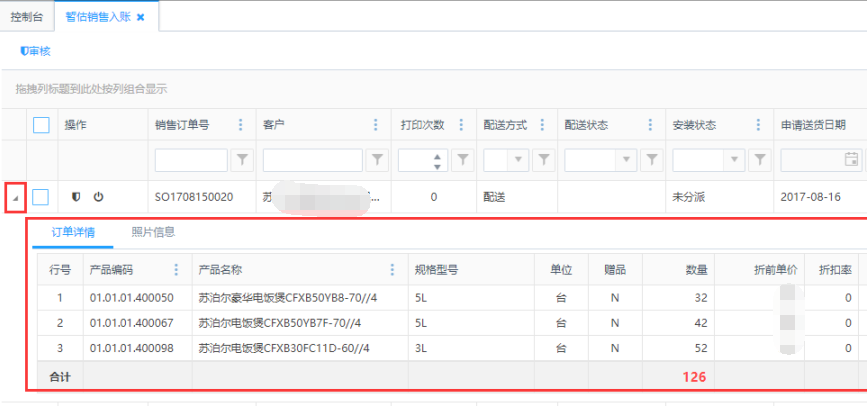Screen dimensions: 867x406
Task: Click filter funnel icon under 打印次数 column
Action: (x=463, y=159)
